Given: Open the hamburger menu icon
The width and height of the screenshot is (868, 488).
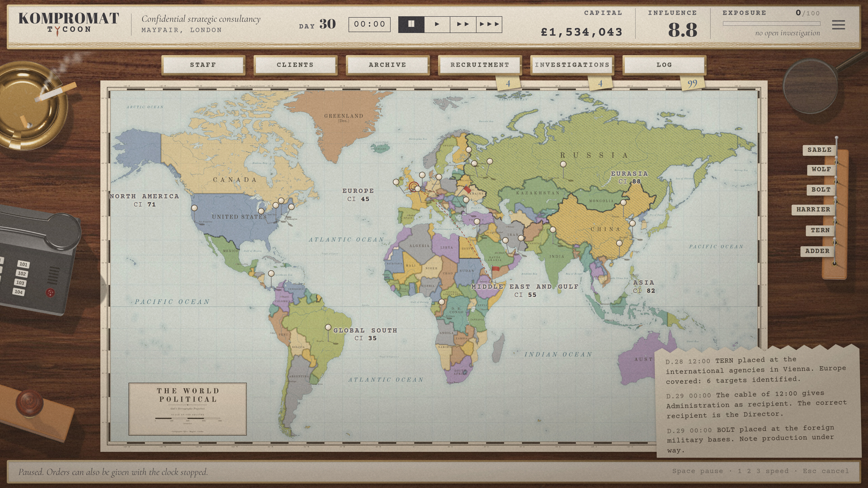Looking at the screenshot, I should [838, 25].
